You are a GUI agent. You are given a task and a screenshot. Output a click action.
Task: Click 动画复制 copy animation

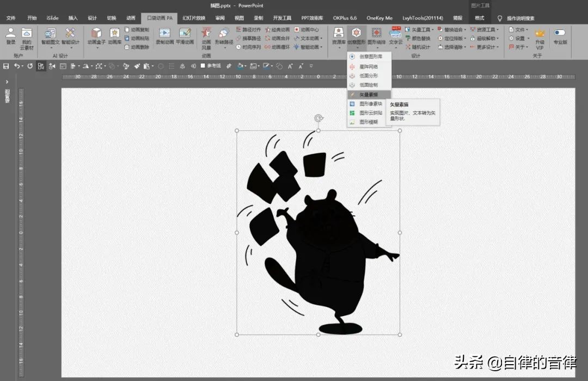137,29
